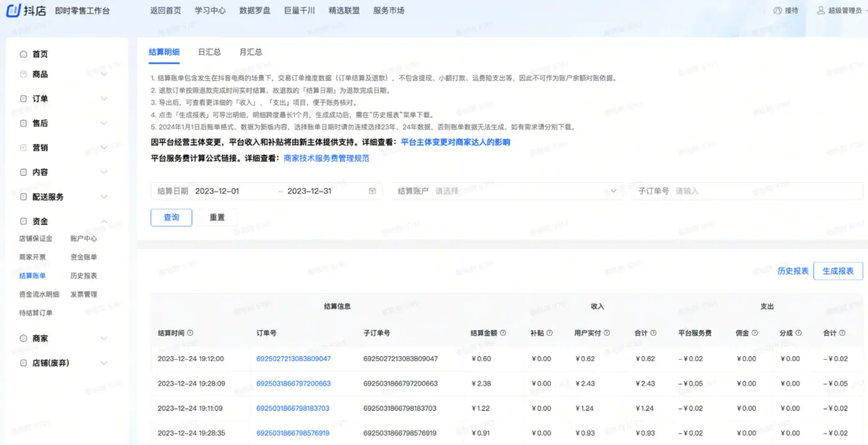Click the 查询 button
The height and width of the screenshot is (445, 868).
(171, 217)
